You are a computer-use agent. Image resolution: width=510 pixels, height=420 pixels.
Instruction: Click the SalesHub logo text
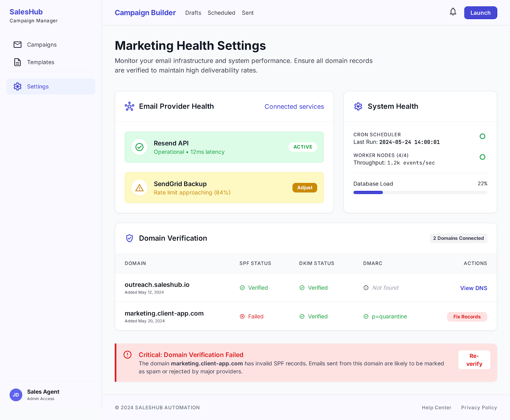coord(26,12)
